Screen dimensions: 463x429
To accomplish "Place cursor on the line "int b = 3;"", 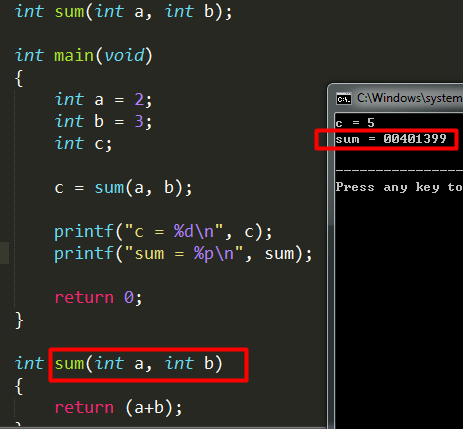I will (103, 121).
